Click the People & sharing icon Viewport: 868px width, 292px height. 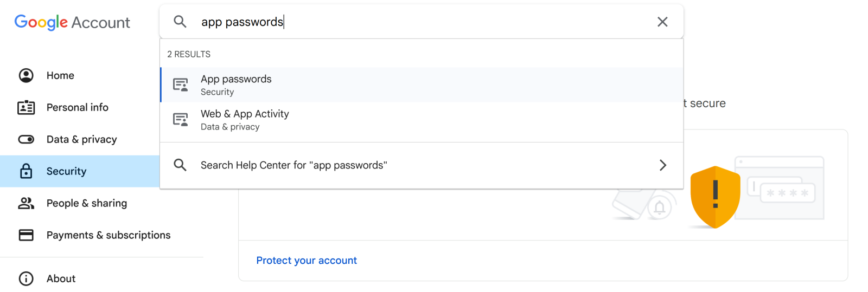(x=26, y=203)
